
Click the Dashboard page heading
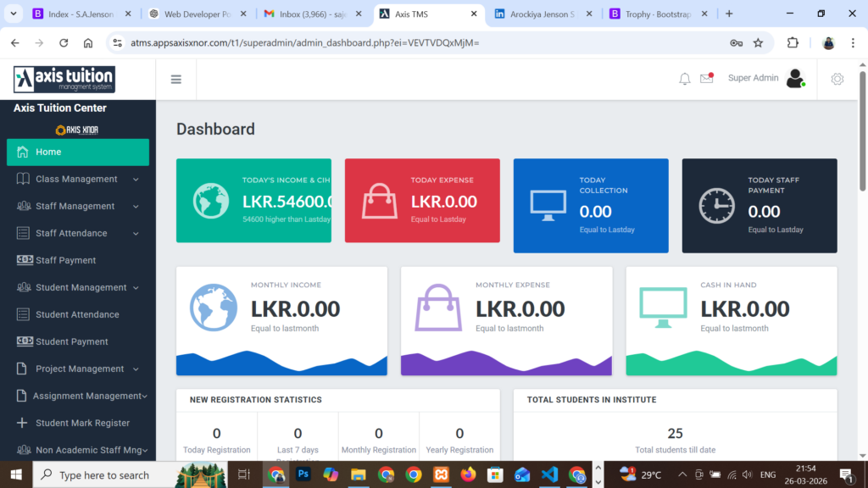215,129
